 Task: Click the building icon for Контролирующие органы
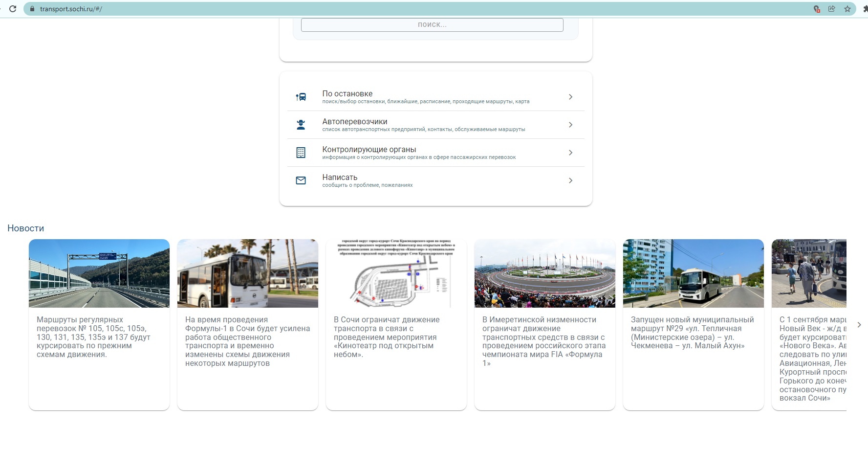point(301,153)
